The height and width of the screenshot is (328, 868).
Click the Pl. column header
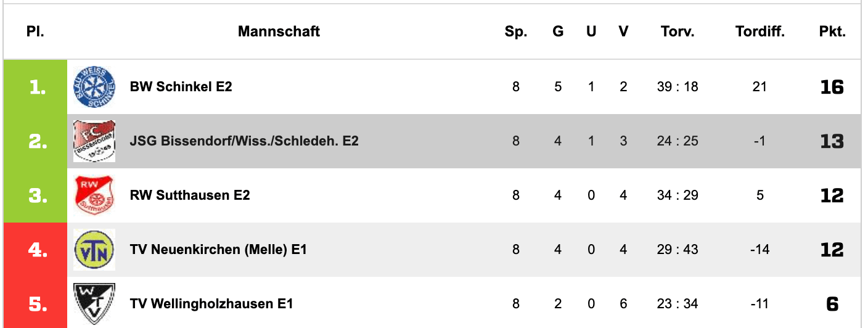(35, 31)
